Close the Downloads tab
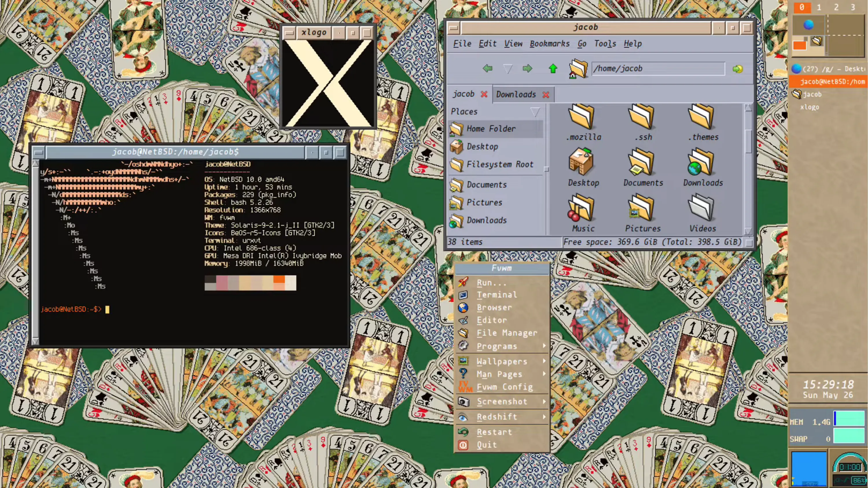The width and height of the screenshot is (868, 488). coord(546,95)
